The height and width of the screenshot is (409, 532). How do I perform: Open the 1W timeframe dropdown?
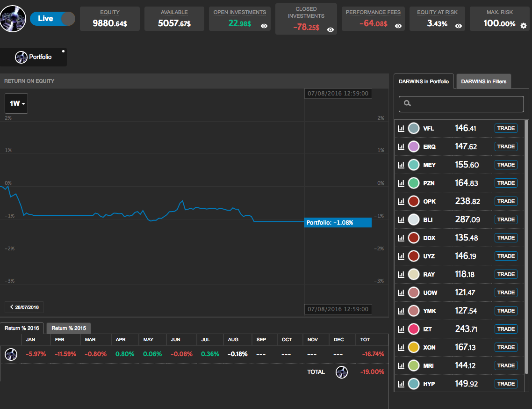click(16, 103)
